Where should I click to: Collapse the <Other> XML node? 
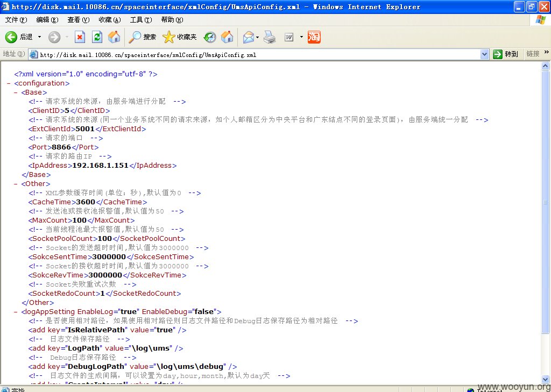pyautogui.click(x=16, y=184)
